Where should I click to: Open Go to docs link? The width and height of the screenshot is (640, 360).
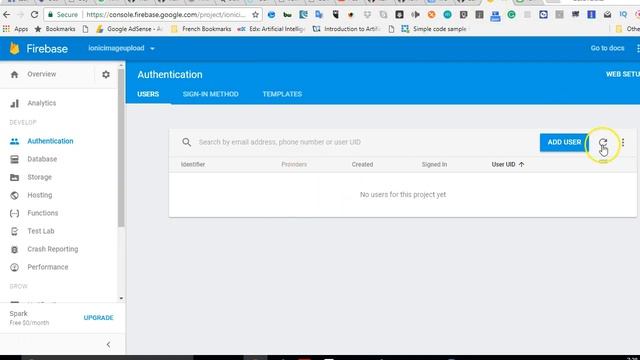(x=607, y=48)
